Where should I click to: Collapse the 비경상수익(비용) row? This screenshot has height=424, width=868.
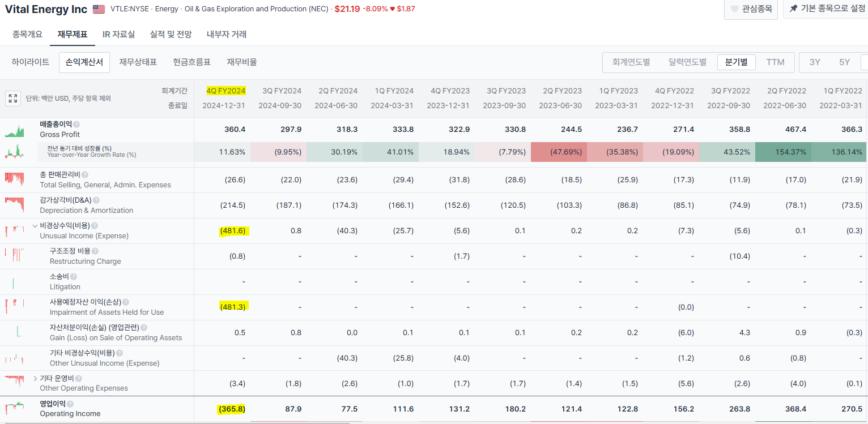tap(35, 226)
